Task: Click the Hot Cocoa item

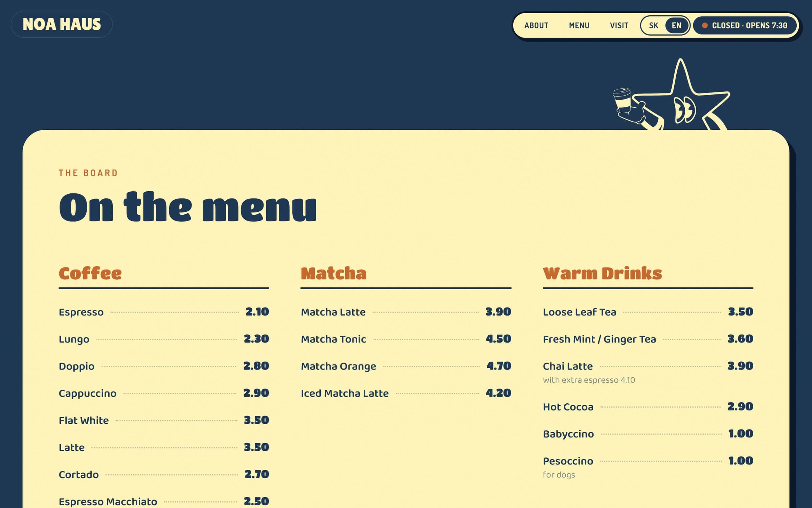Action: coord(648,407)
